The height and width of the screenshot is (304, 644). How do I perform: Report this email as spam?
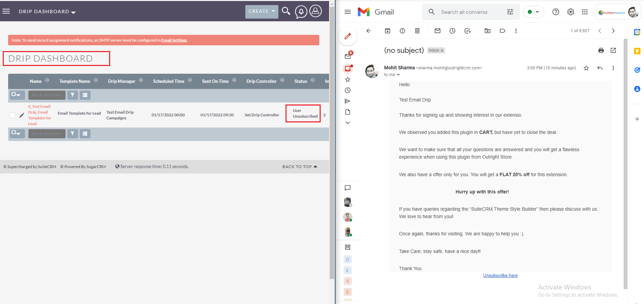tap(402, 31)
